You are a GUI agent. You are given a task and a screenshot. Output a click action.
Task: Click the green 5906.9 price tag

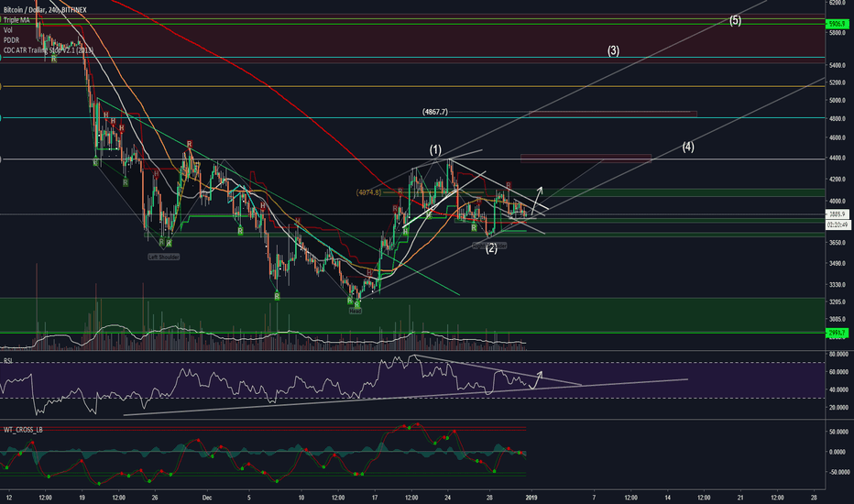point(837,24)
